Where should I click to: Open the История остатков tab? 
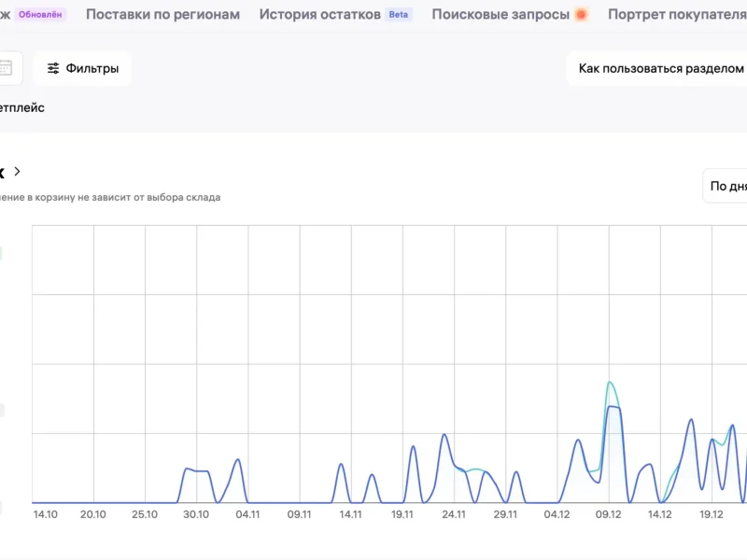pyautogui.click(x=319, y=15)
